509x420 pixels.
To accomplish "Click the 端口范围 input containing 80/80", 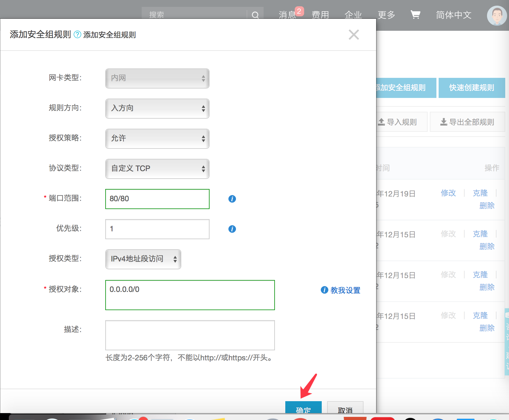I will [x=157, y=199].
